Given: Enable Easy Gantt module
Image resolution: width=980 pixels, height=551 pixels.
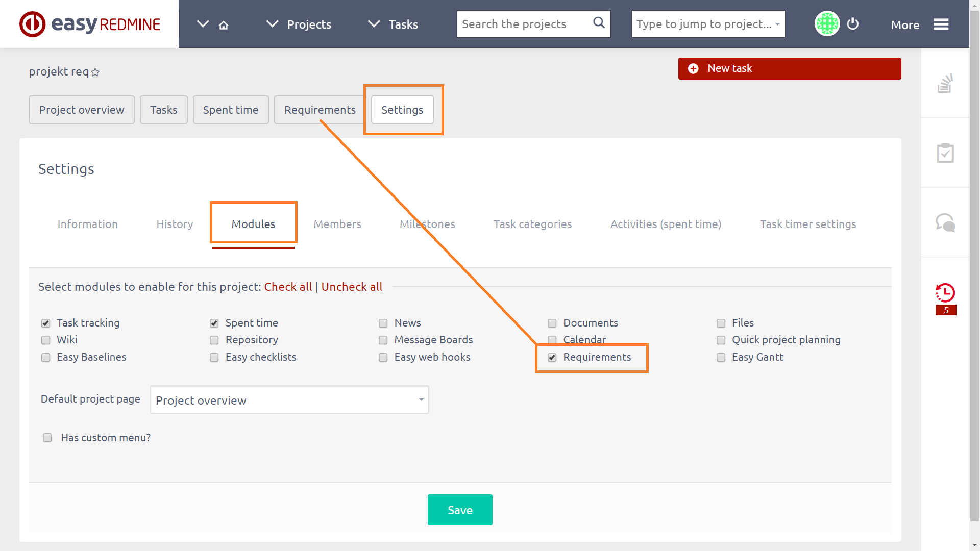Looking at the screenshot, I should tap(721, 358).
